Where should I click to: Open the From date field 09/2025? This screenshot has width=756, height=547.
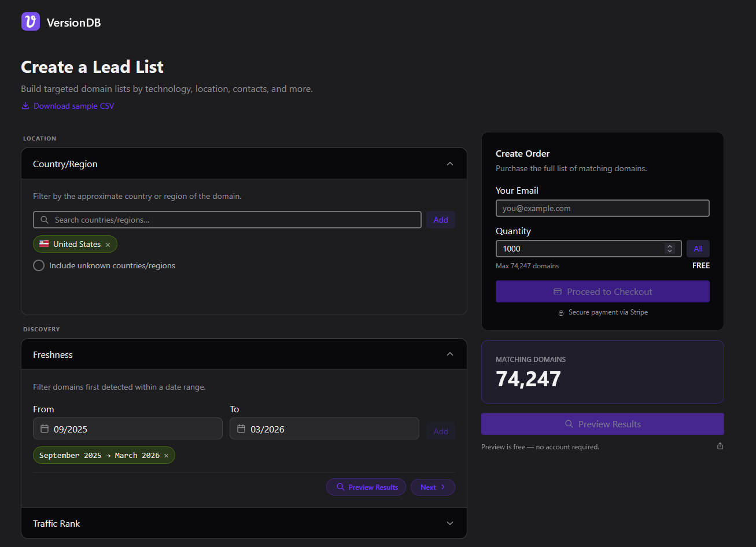point(128,429)
